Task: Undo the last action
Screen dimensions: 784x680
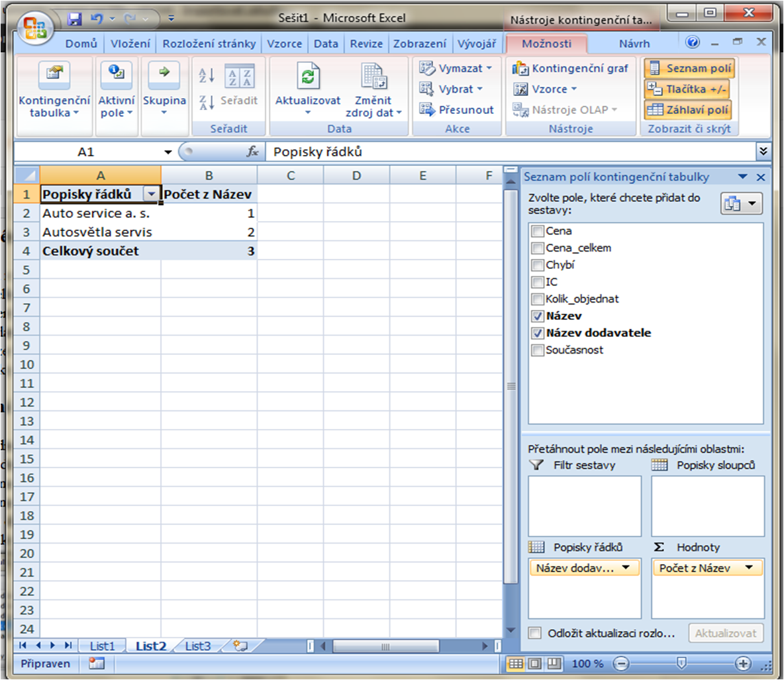Action: point(97,19)
